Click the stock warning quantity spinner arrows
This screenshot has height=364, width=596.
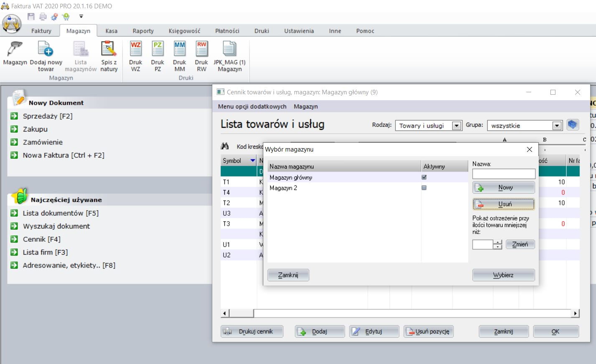coord(497,245)
